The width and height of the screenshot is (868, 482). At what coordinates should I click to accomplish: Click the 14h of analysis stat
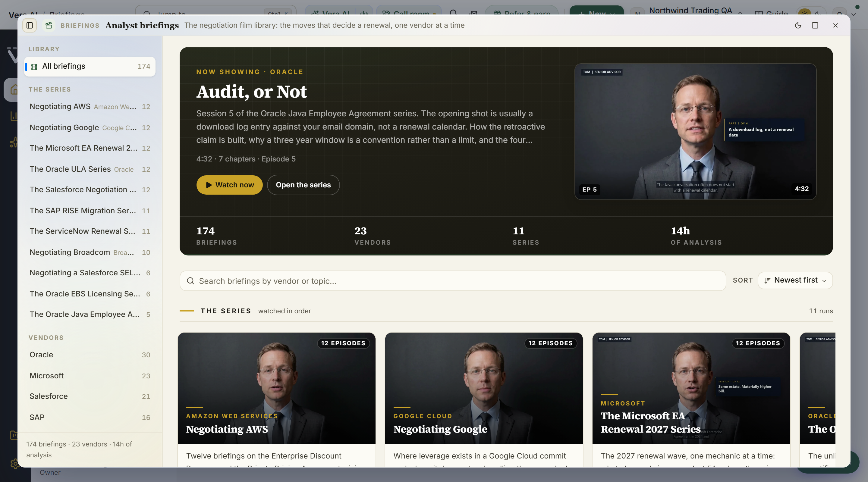click(x=696, y=236)
